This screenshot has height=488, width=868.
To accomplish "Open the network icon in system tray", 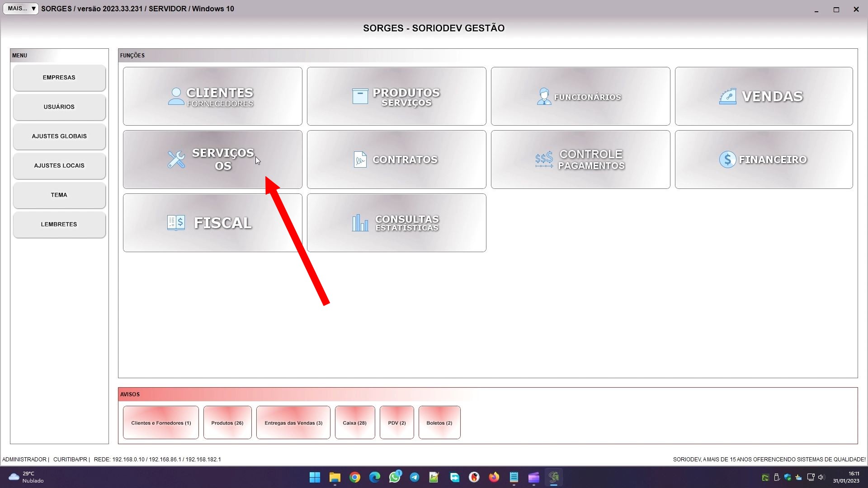I will [811, 477].
